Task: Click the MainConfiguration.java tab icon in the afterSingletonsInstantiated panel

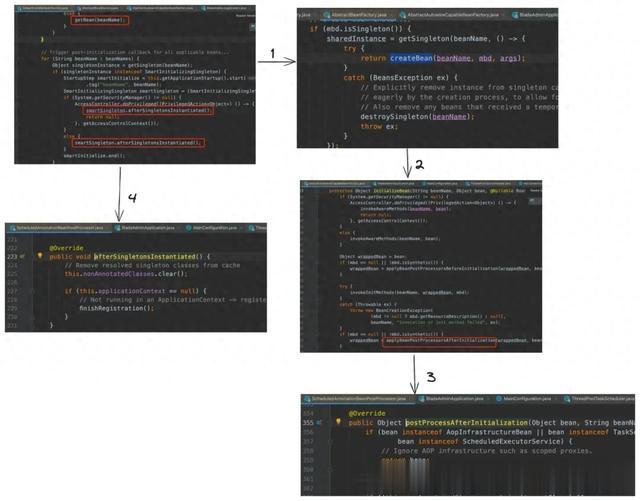Action: [x=189, y=228]
